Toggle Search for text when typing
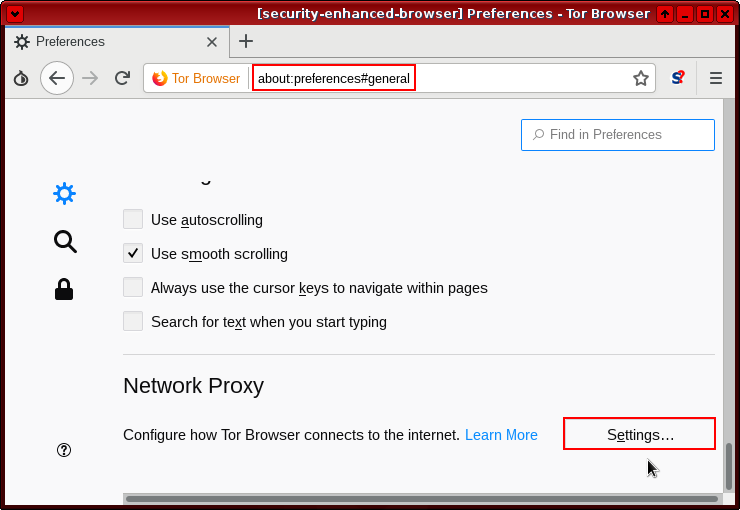This screenshot has height=510, width=740. tap(133, 322)
